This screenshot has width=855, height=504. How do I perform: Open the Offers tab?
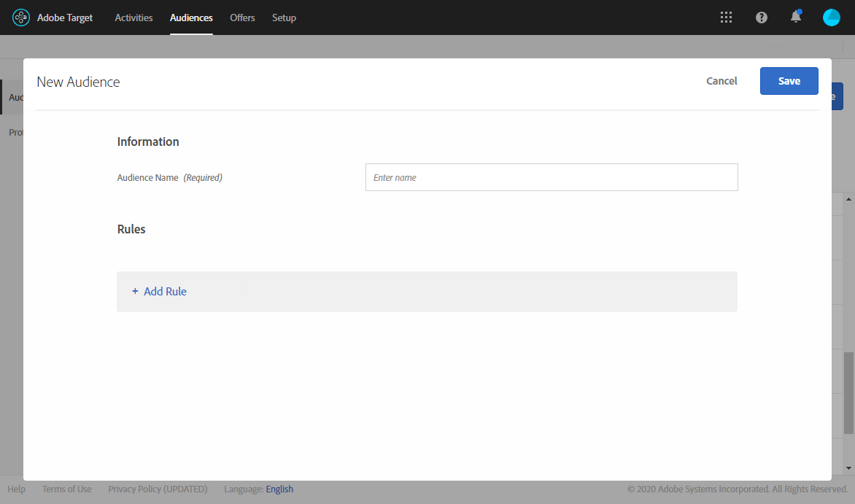242,18
